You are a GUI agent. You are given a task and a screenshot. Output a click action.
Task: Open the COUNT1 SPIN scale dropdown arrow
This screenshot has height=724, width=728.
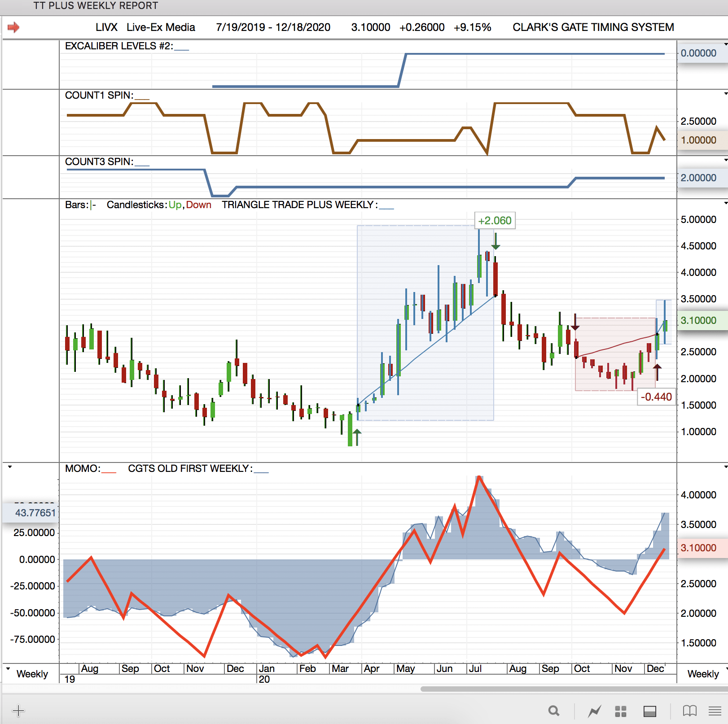pos(725,93)
